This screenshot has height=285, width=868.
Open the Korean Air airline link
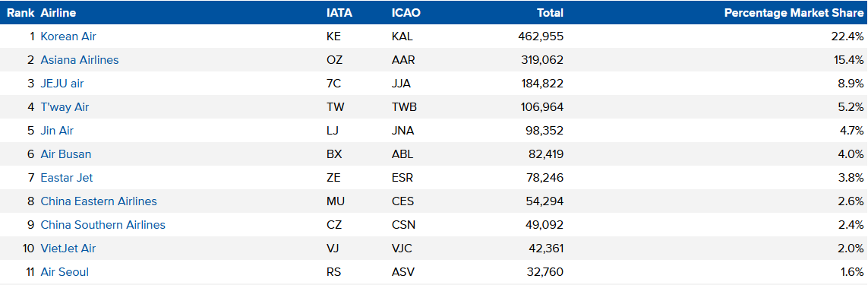tap(68, 36)
